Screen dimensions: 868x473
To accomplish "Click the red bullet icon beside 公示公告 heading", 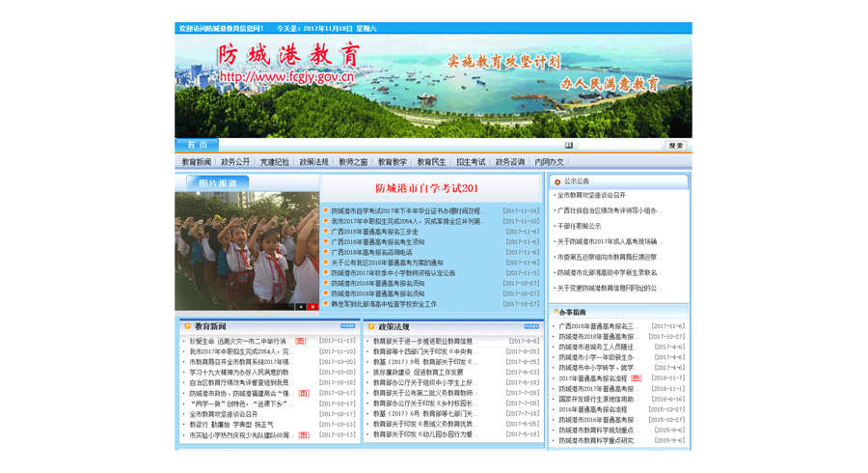I will [x=557, y=181].
